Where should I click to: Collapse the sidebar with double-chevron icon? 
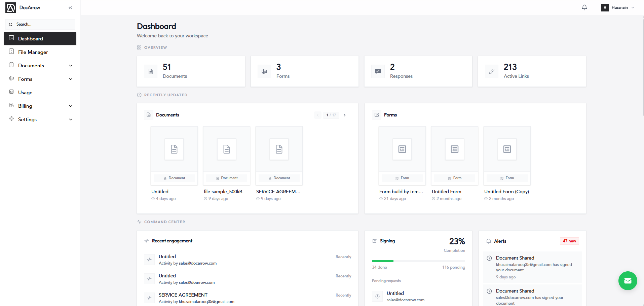click(x=70, y=8)
